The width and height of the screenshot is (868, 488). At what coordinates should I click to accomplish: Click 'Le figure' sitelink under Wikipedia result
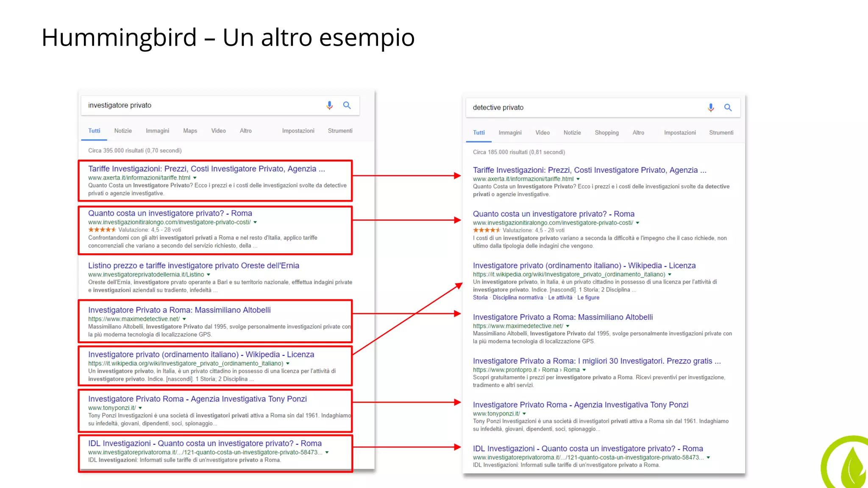[588, 298]
